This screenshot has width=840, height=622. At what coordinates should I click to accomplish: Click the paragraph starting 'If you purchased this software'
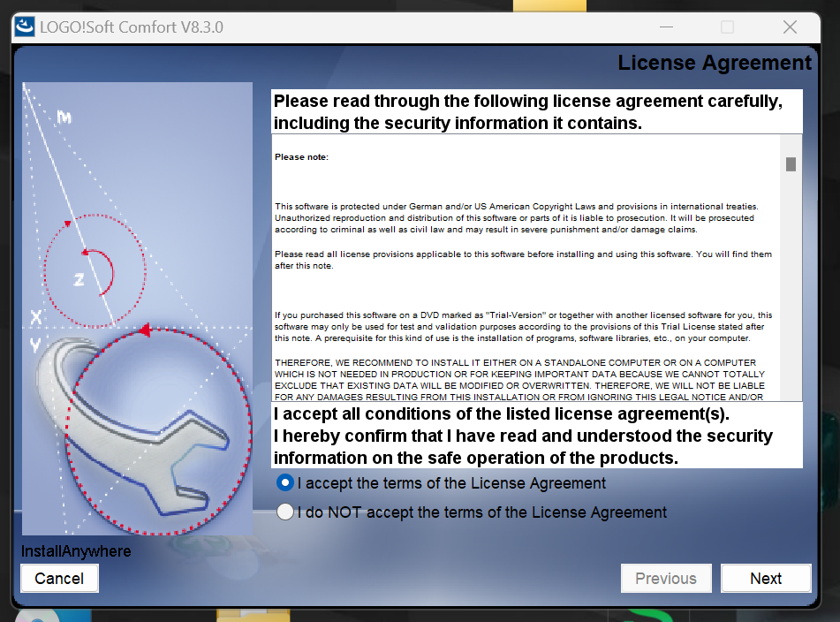pyautogui.click(x=524, y=327)
